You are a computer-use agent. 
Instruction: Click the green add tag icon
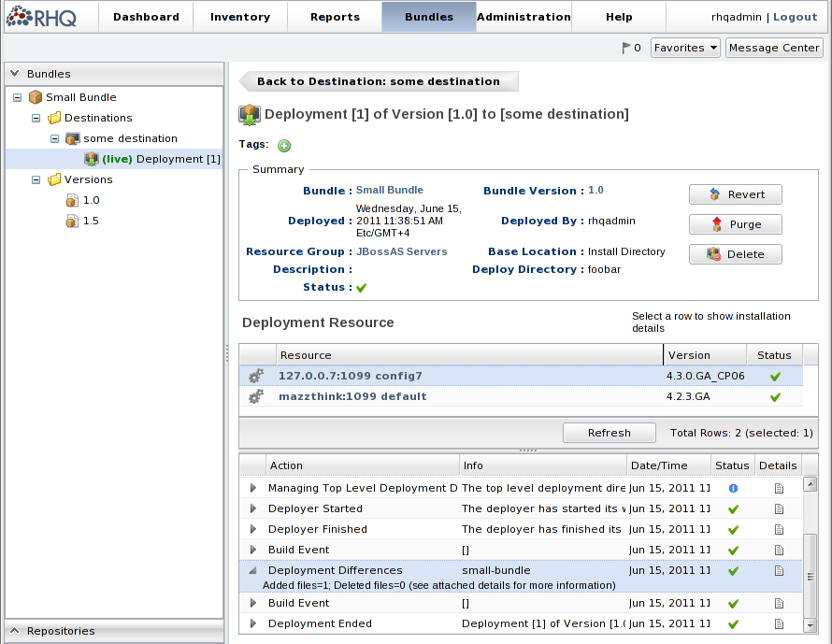[x=284, y=146]
